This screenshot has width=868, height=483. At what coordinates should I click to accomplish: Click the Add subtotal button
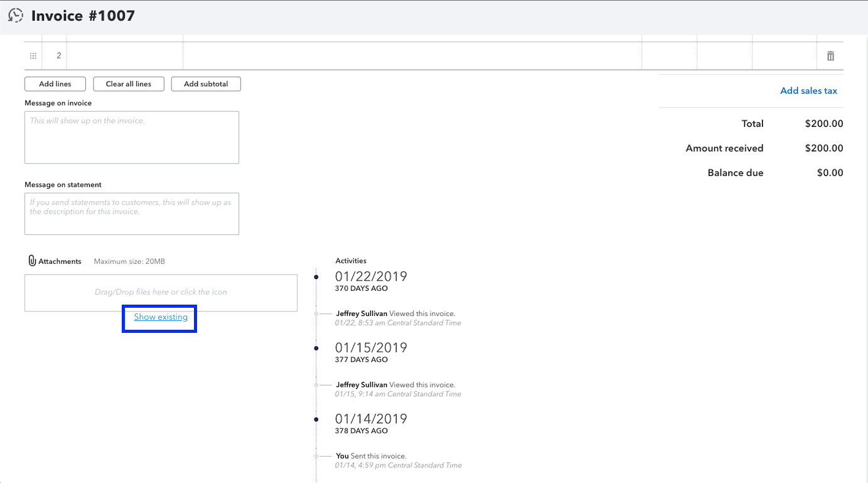(x=206, y=84)
